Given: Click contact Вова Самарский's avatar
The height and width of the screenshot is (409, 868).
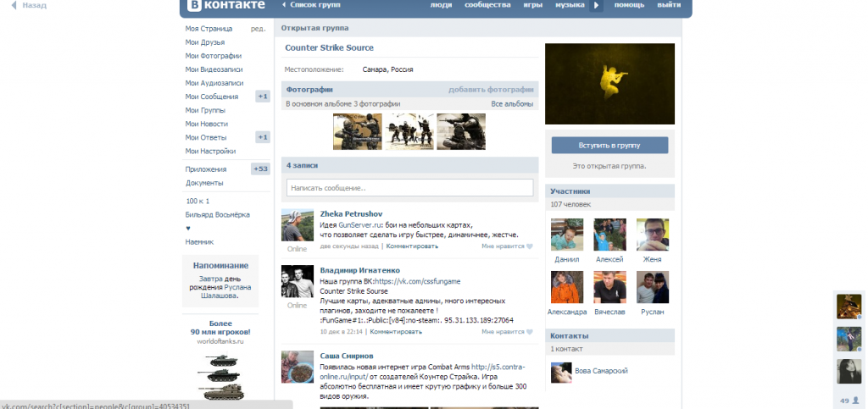Looking at the screenshot, I should click(x=560, y=372).
